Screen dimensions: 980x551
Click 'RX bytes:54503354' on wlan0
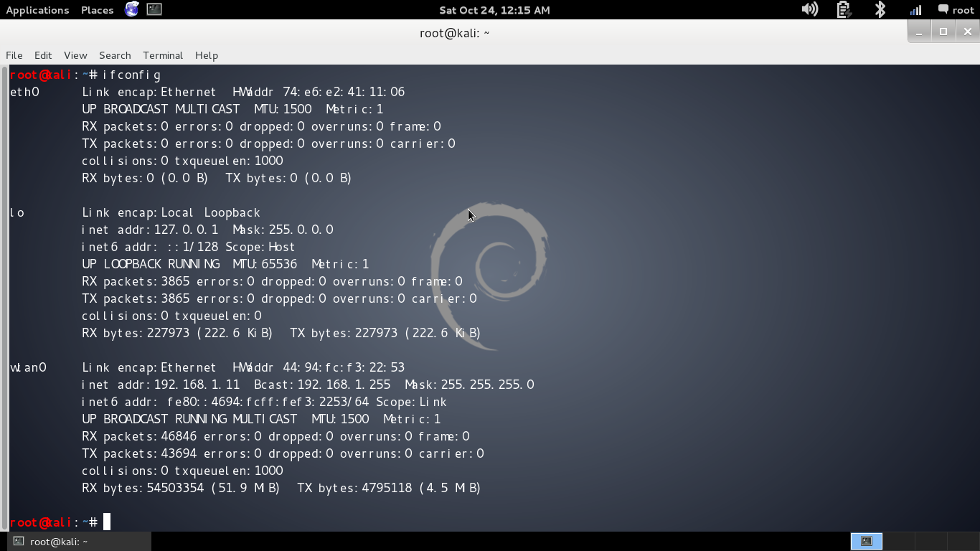143,488
